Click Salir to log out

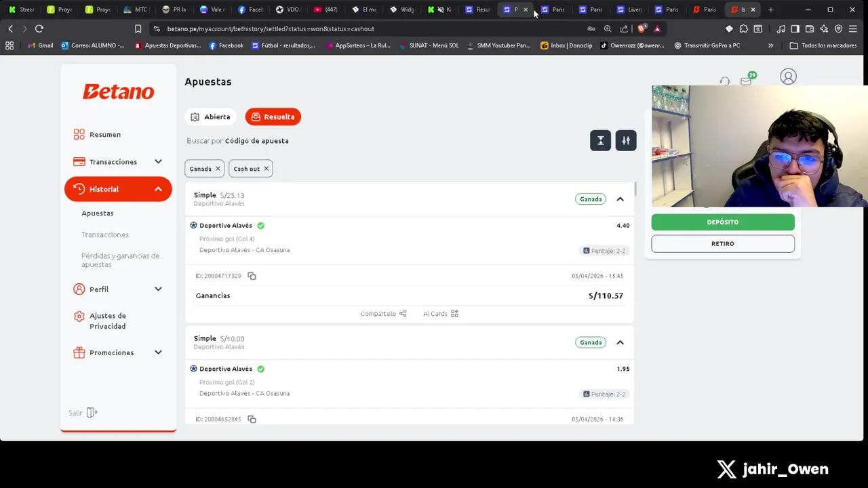tap(75, 413)
